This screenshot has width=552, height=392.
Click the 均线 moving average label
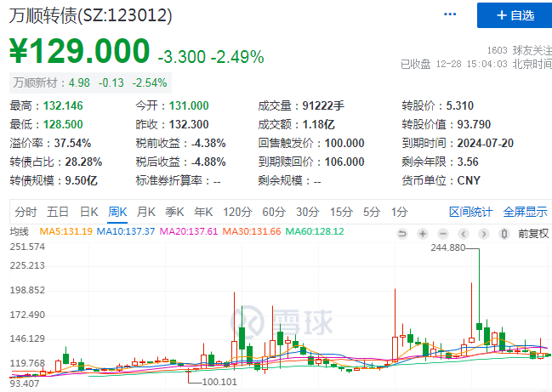19,231
